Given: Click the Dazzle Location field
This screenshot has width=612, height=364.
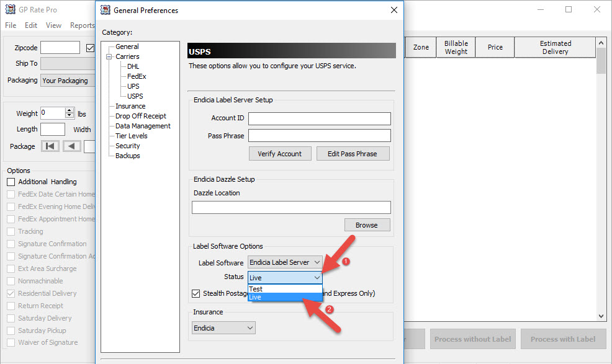Looking at the screenshot, I should 291,208.
